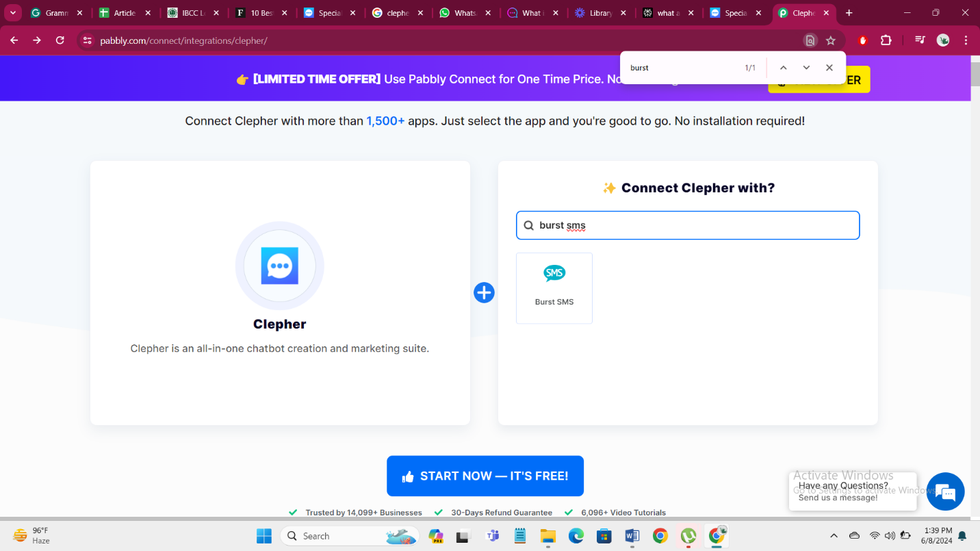Open the Notepad icon on the taskbar
The width and height of the screenshot is (980, 551).
[520, 536]
